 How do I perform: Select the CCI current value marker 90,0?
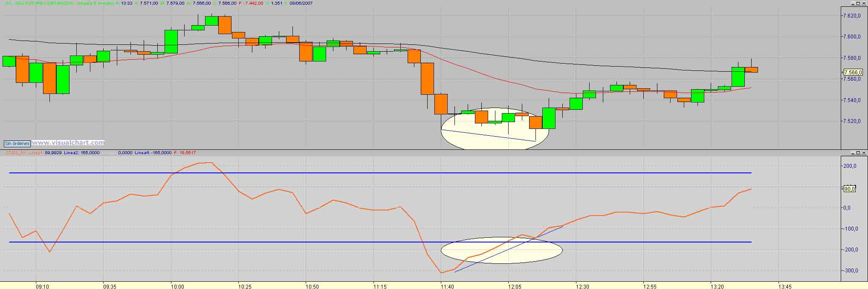[x=849, y=189]
